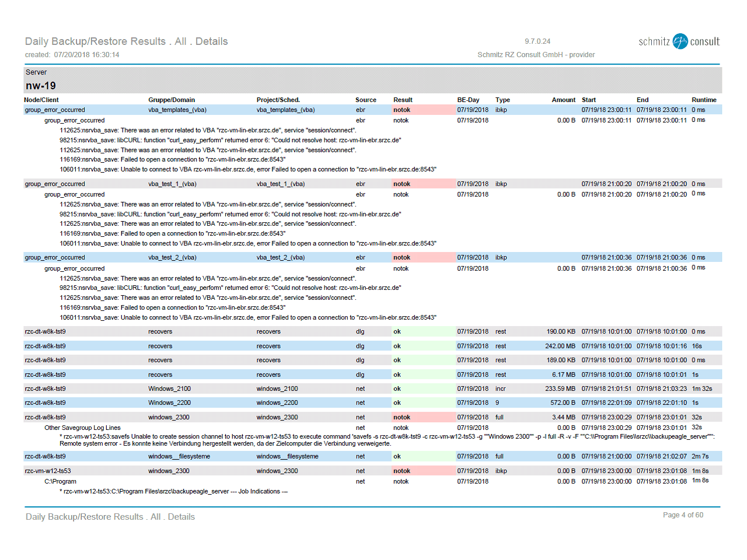Click the Server section label

click(x=36, y=72)
